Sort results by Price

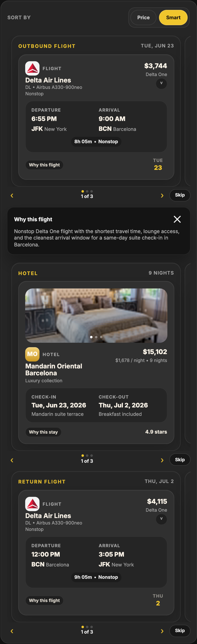click(143, 18)
